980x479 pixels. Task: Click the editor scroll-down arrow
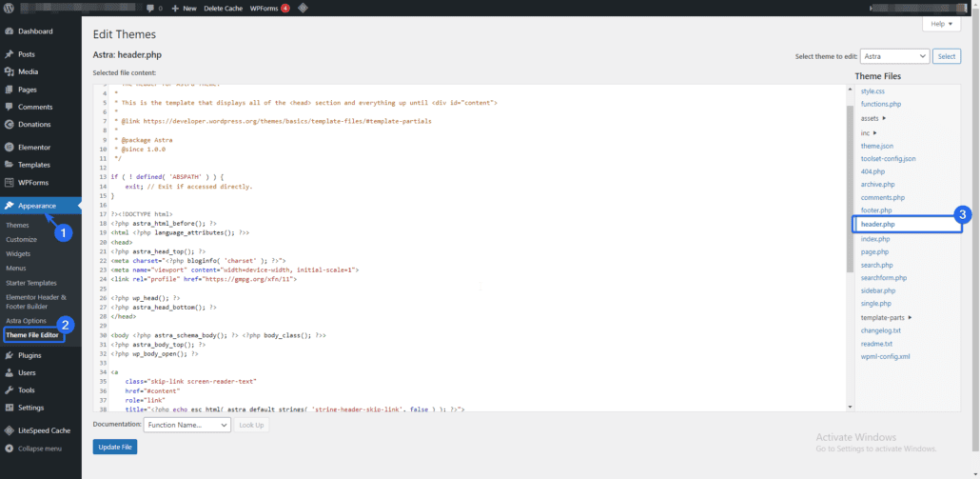[x=850, y=407]
